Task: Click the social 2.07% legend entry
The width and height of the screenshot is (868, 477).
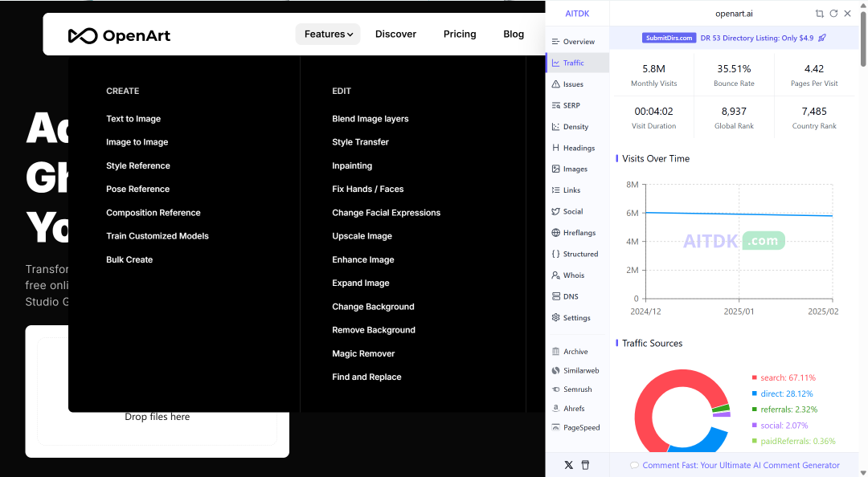Action: pos(780,426)
